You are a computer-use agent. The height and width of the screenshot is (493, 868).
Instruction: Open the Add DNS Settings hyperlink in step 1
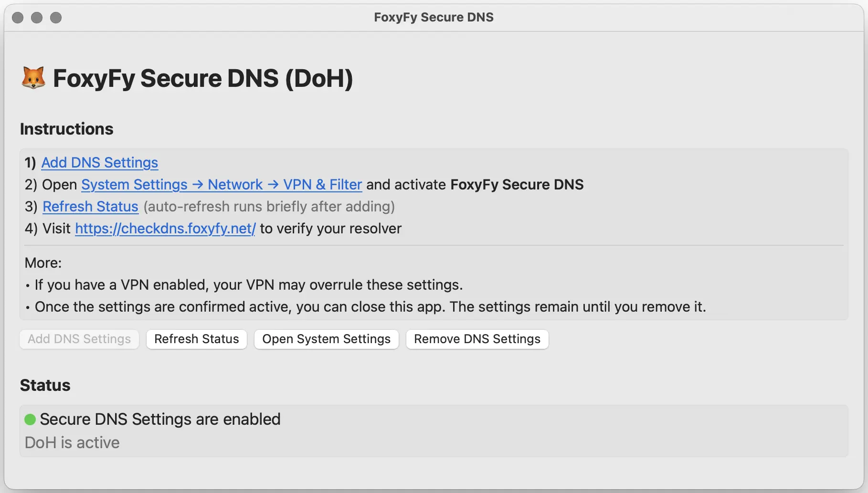tap(99, 163)
